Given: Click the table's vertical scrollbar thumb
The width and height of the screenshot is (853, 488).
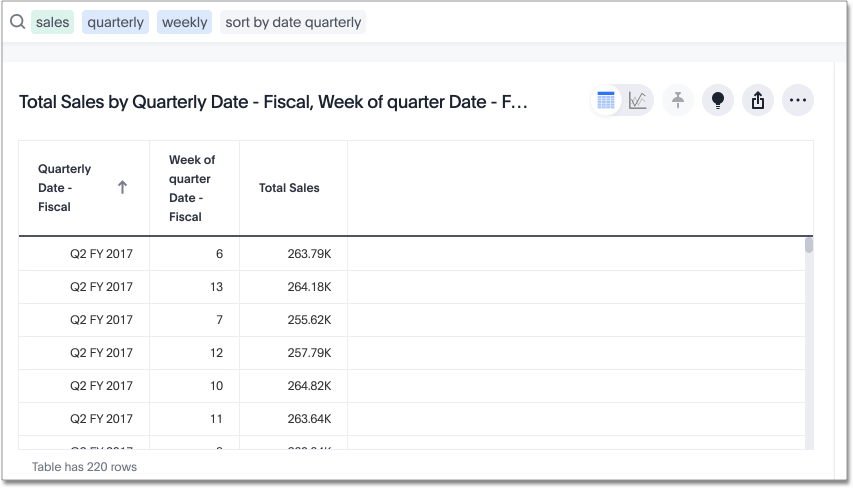Looking at the screenshot, I should tap(809, 245).
